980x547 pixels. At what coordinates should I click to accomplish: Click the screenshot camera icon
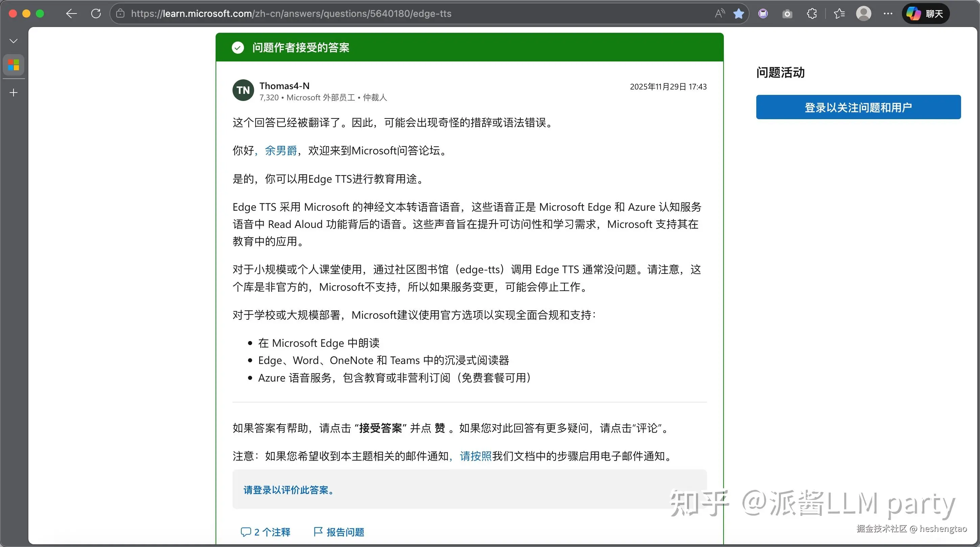(x=787, y=14)
